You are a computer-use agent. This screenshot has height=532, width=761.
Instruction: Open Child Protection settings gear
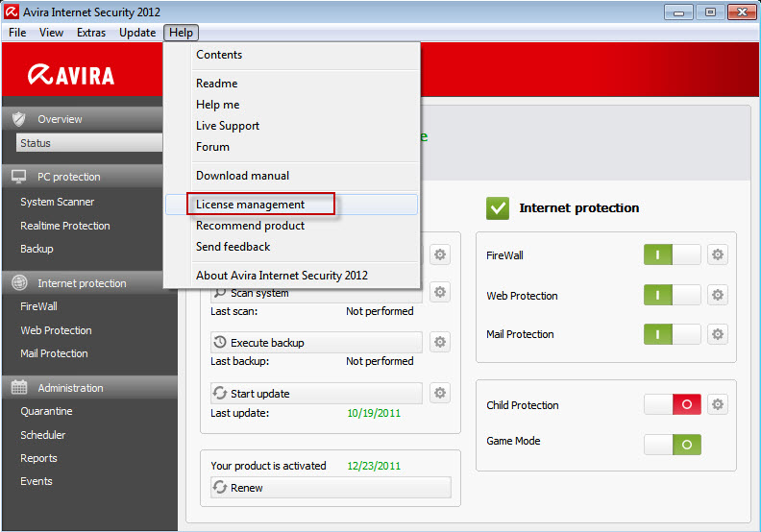(x=718, y=404)
